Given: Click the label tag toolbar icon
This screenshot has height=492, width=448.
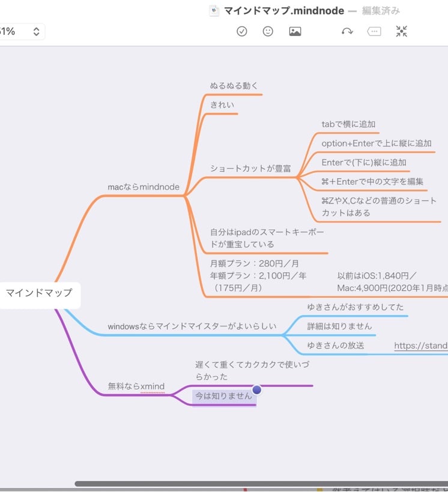Looking at the screenshot, I should pos(374,31).
